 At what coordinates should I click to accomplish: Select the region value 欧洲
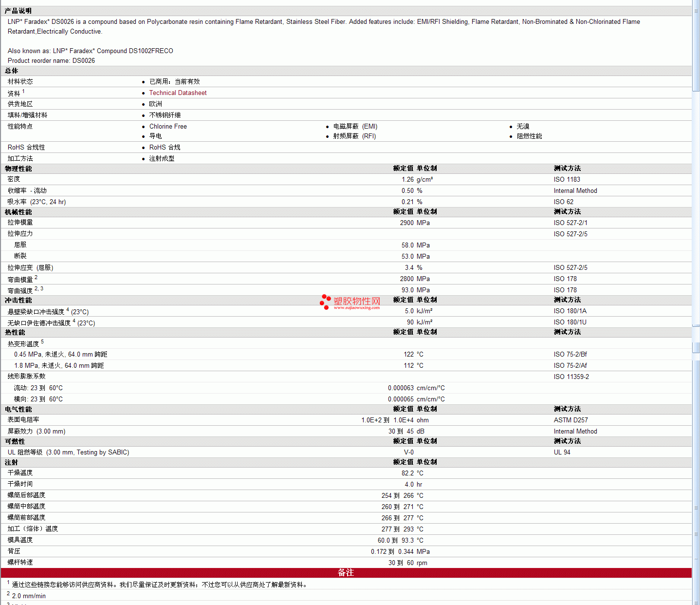click(156, 104)
